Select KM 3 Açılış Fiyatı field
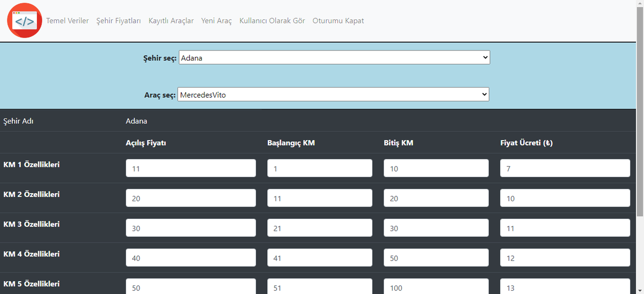The height and width of the screenshot is (294, 644). [x=191, y=228]
